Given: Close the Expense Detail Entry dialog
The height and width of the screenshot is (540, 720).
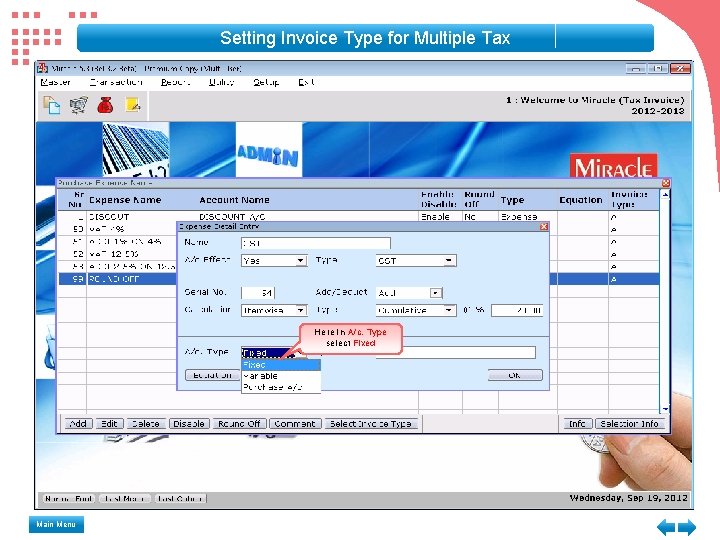Looking at the screenshot, I should coord(544,226).
